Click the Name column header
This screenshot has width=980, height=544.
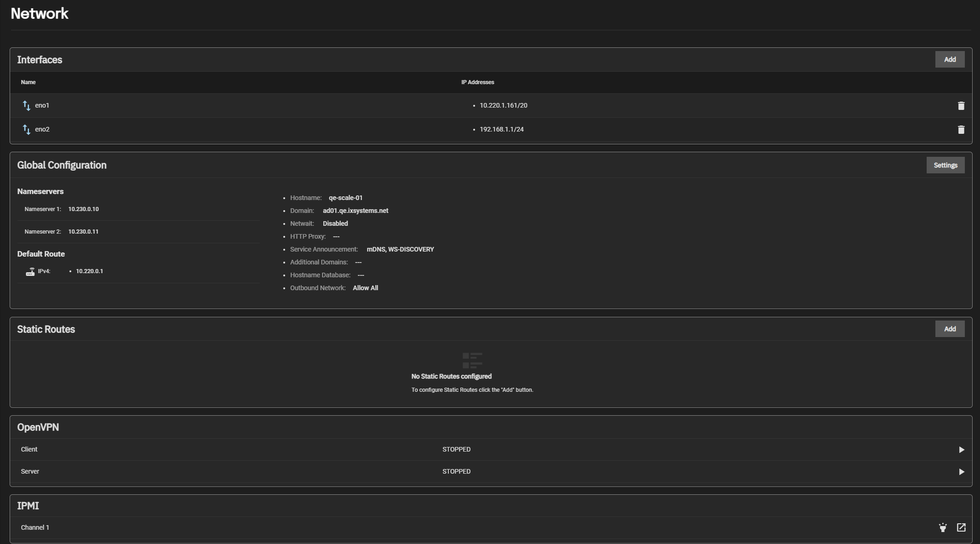[28, 82]
